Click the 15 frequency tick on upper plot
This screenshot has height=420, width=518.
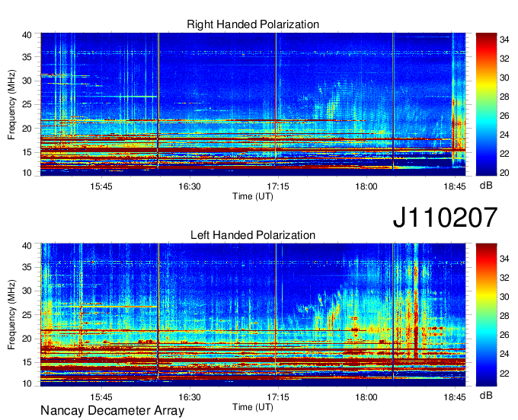(x=27, y=152)
